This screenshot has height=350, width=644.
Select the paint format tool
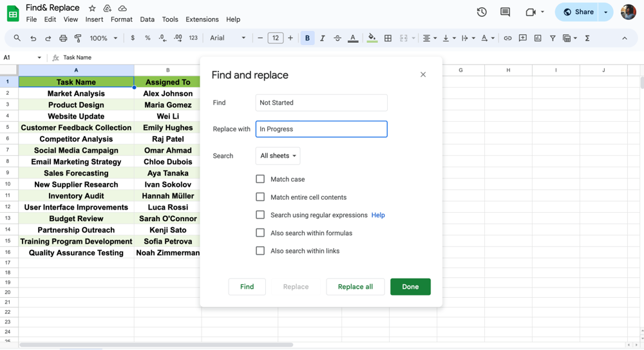[78, 39]
